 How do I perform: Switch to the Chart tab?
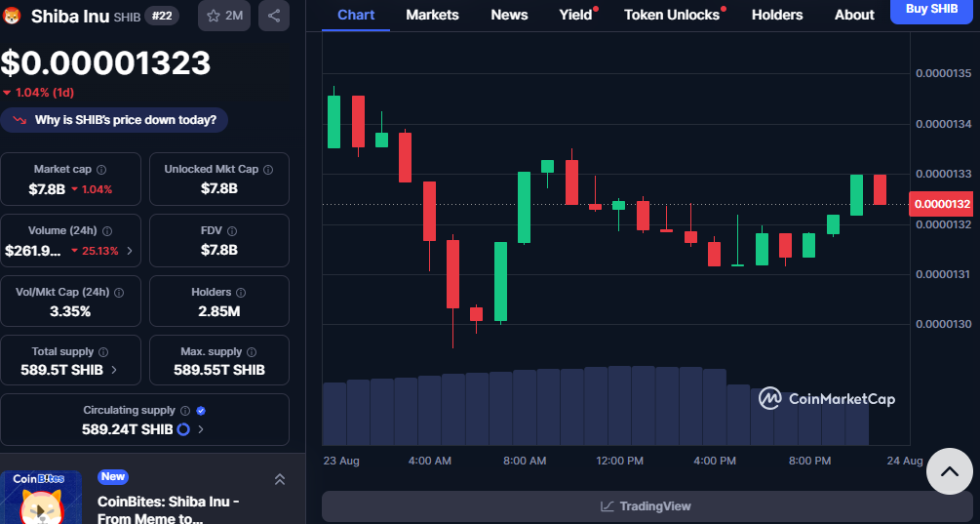356,15
